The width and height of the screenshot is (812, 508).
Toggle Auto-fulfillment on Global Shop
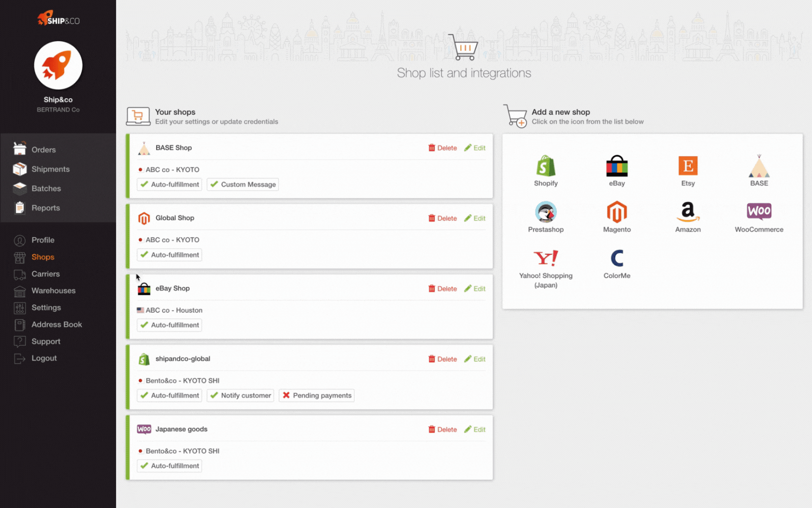pyautogui.click(x=169, y=255)
